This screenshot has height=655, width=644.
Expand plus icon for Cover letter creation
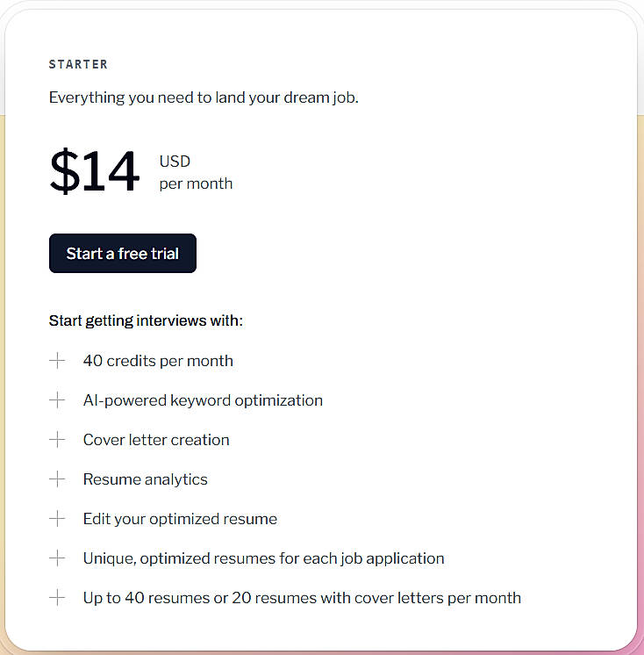coord(57,439)
